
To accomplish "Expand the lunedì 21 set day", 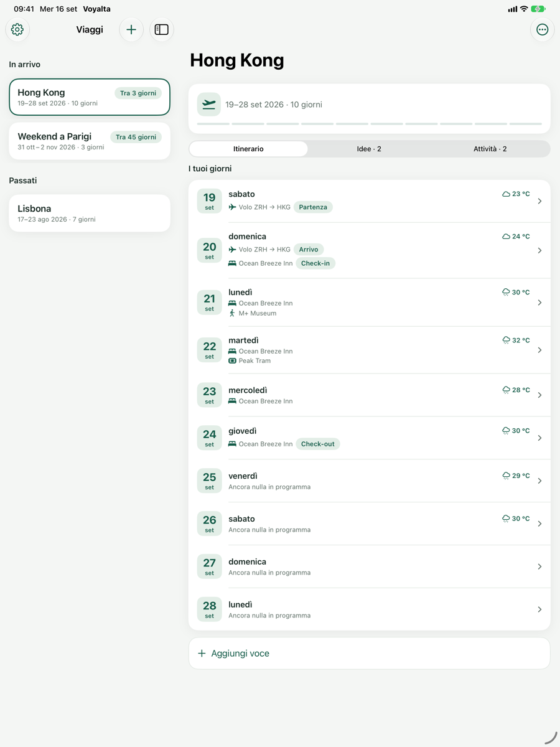I will tap(370, 303).
